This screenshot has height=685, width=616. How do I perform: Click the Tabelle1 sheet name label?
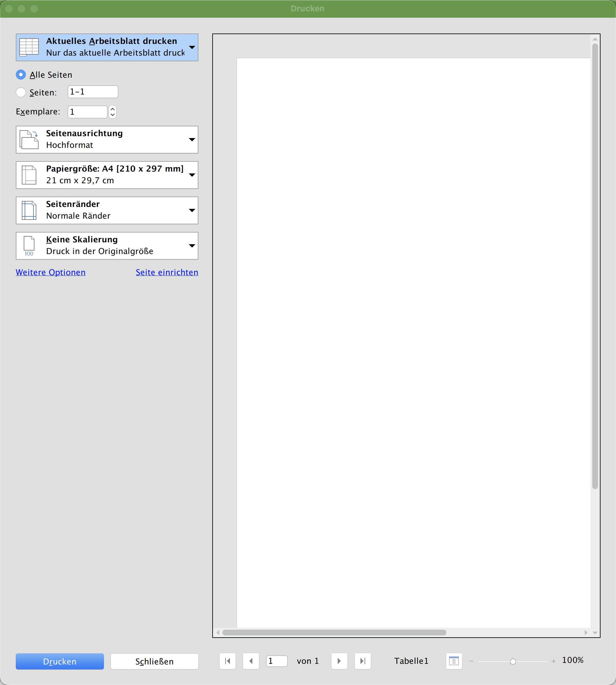[x=411, y=661]
